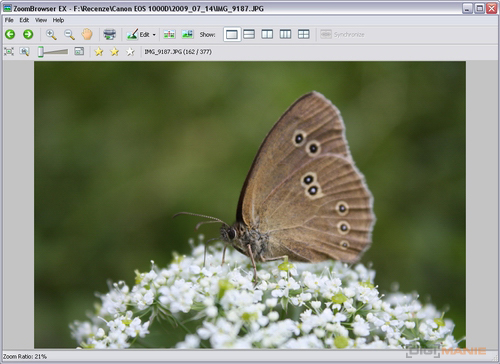Go to the next image with the forward arrow
Image resolution: width=500 pixels, height=364 pixels.
click(28, 34)
